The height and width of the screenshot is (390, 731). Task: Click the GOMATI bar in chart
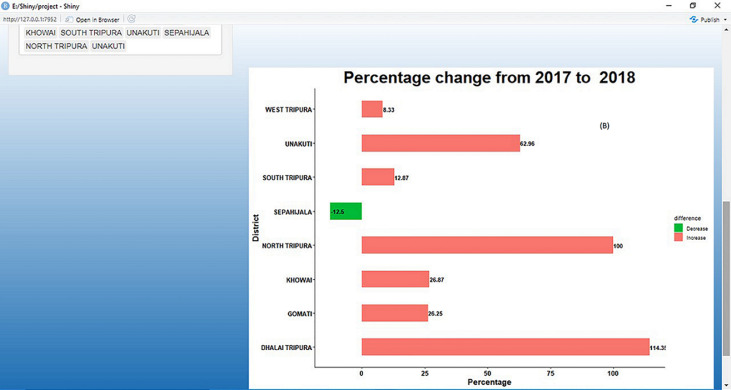395,313
